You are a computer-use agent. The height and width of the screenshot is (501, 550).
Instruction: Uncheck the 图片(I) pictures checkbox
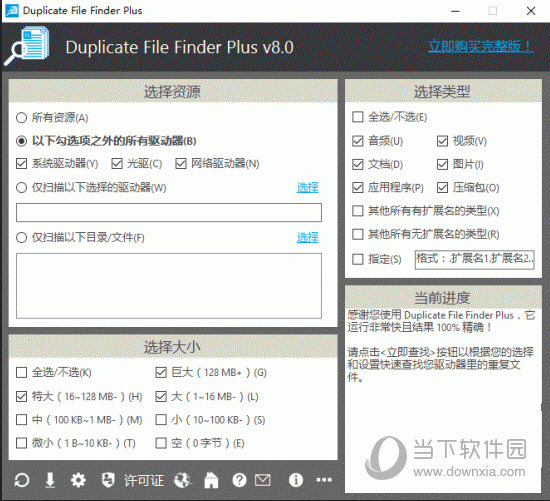tap(442, 164)
